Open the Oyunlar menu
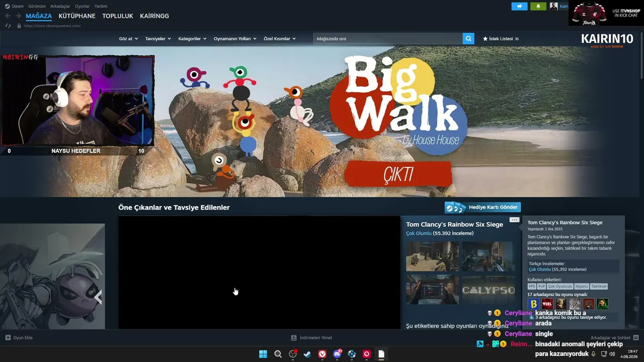Screen dimensions: 644x362 [83, 6]
